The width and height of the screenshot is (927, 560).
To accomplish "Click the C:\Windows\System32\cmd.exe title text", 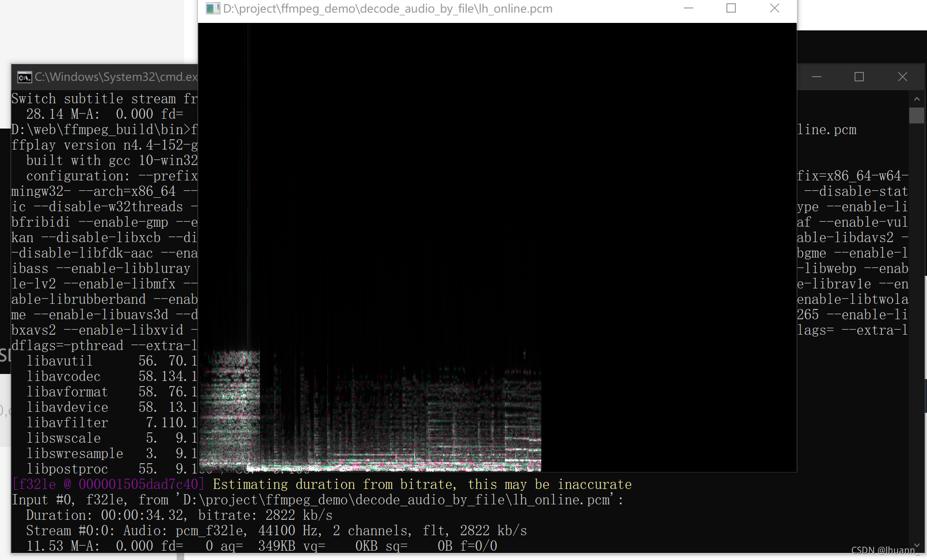I will [115, 77].
